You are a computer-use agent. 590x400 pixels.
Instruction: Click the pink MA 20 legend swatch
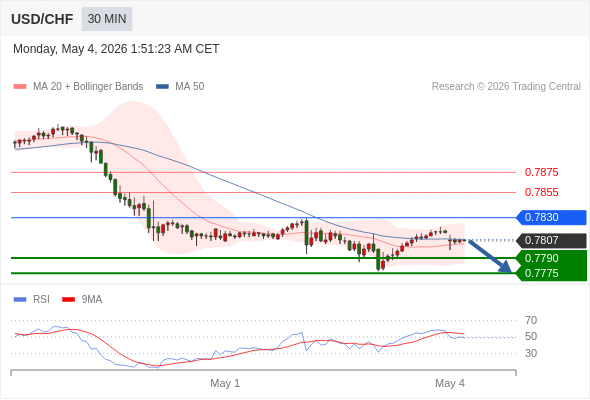pos(20,87)
